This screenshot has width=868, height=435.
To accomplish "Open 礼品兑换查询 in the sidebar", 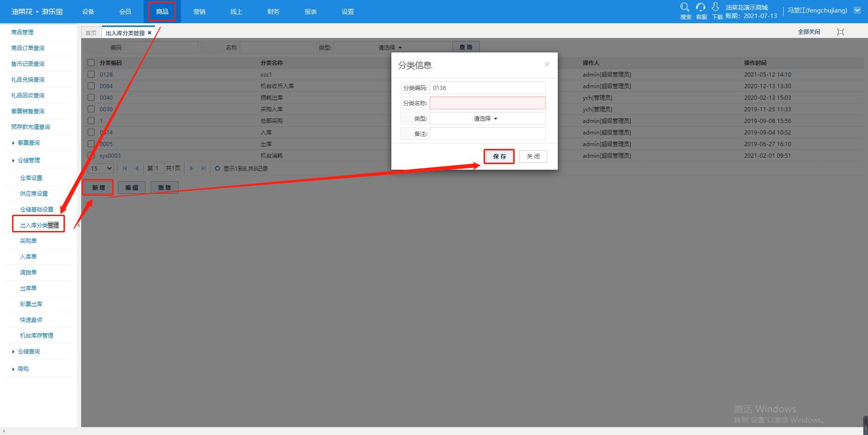I will pos(28,80).
